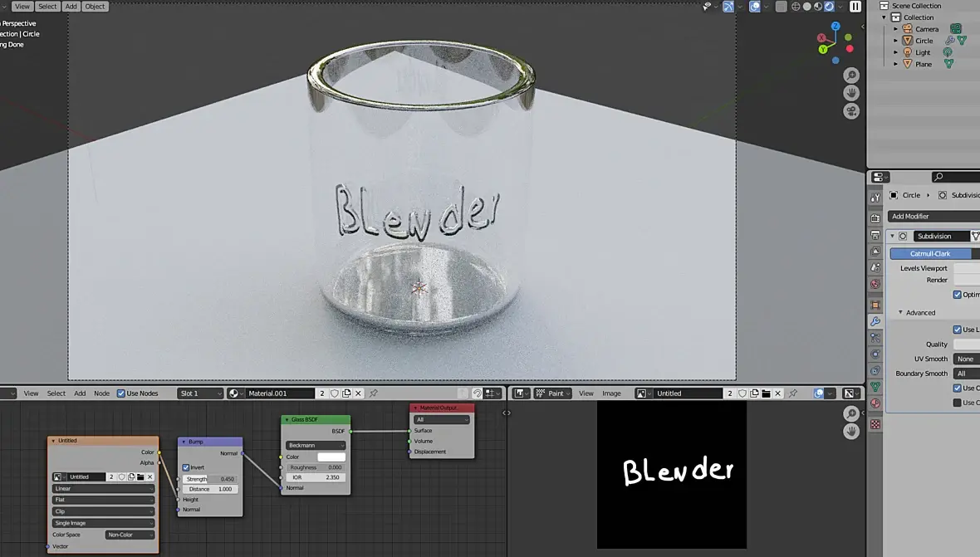Pause viewport rendering

click(855, 7)
